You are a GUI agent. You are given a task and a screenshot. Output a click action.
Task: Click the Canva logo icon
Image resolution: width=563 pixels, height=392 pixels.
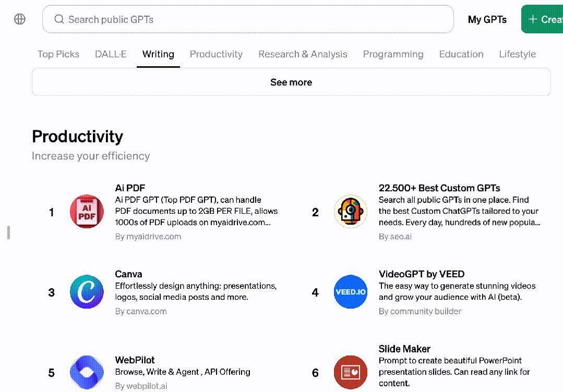pos(87,292)
